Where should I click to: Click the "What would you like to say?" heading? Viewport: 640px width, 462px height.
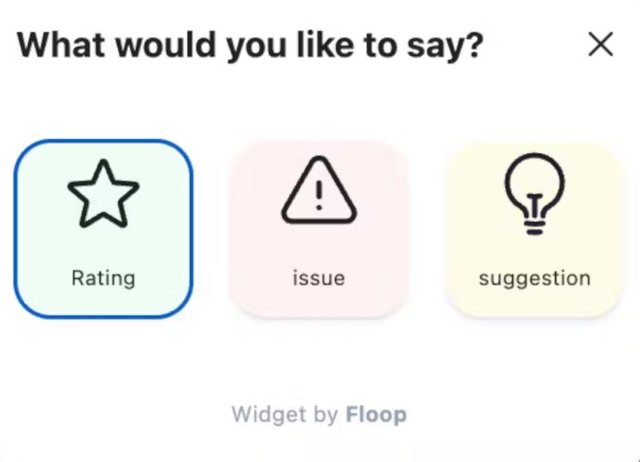[250, 45]
